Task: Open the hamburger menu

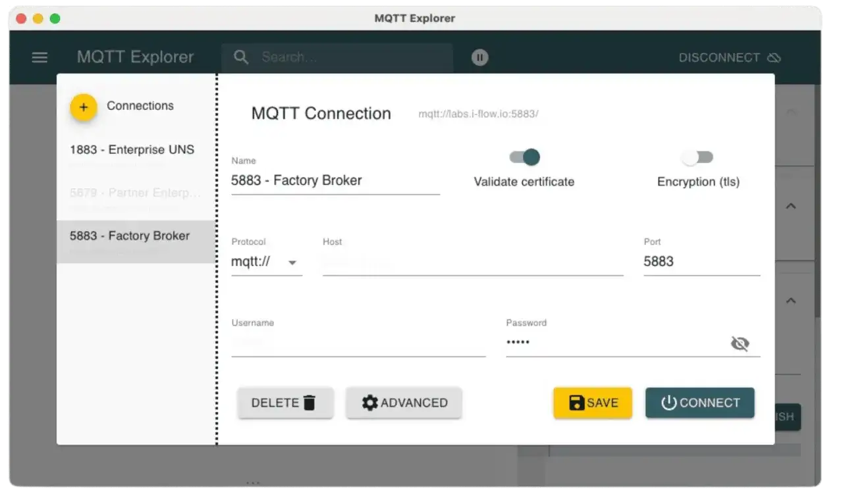Action: tap(40, 57)
